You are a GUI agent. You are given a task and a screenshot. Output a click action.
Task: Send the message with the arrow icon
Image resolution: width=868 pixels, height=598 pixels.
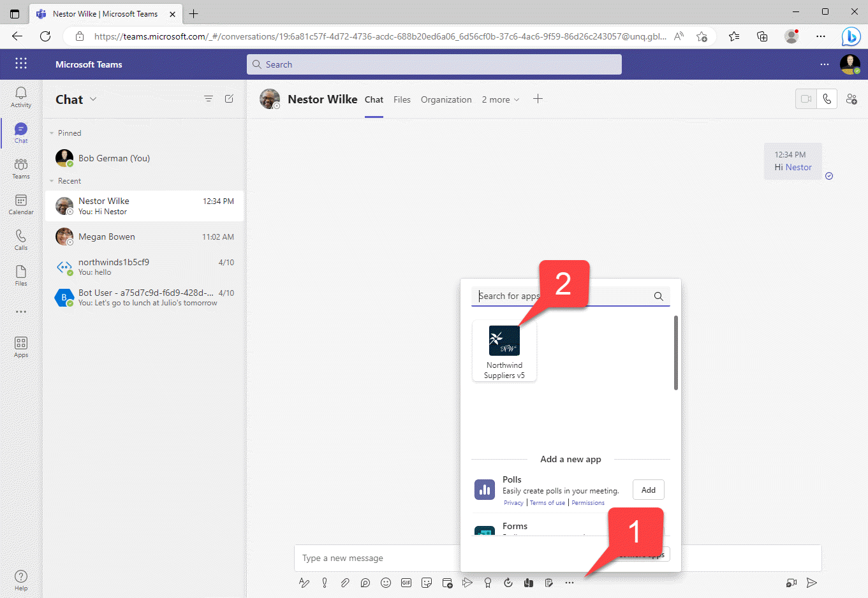812,583
